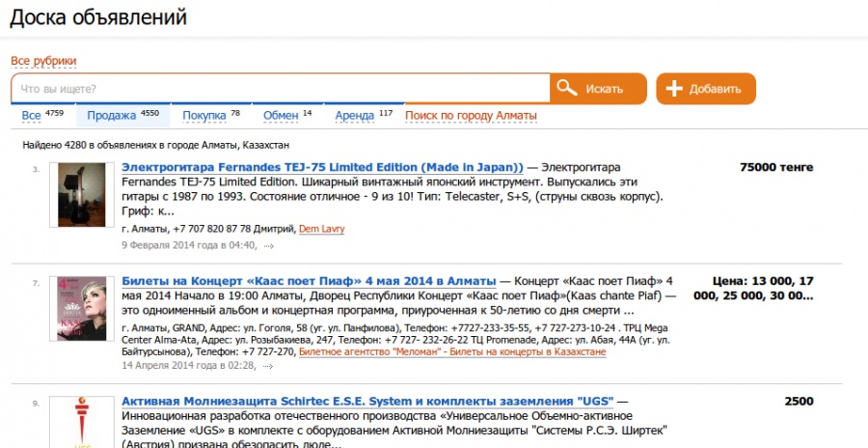Switch to the Продажа tab
The height and width of the screenshot is (448, 868).
111,116
